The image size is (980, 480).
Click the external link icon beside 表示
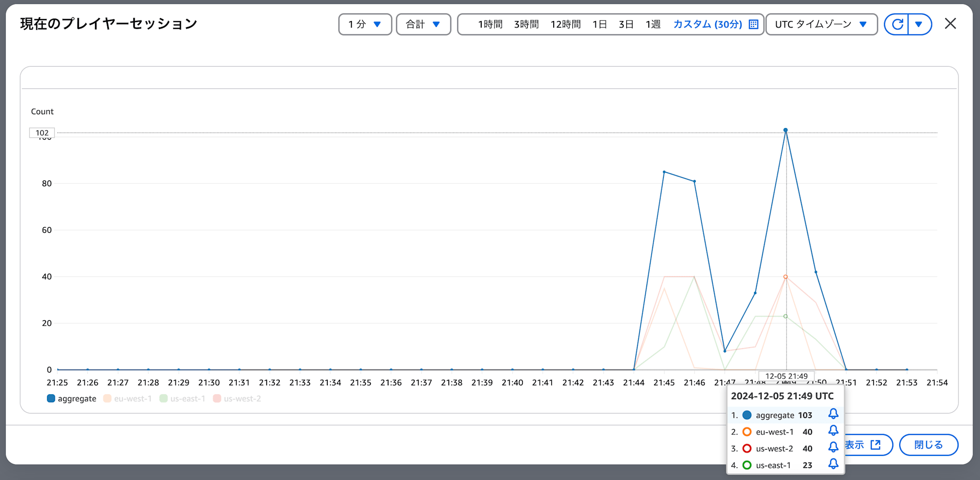pyautogui.click(x=876, y=445)
